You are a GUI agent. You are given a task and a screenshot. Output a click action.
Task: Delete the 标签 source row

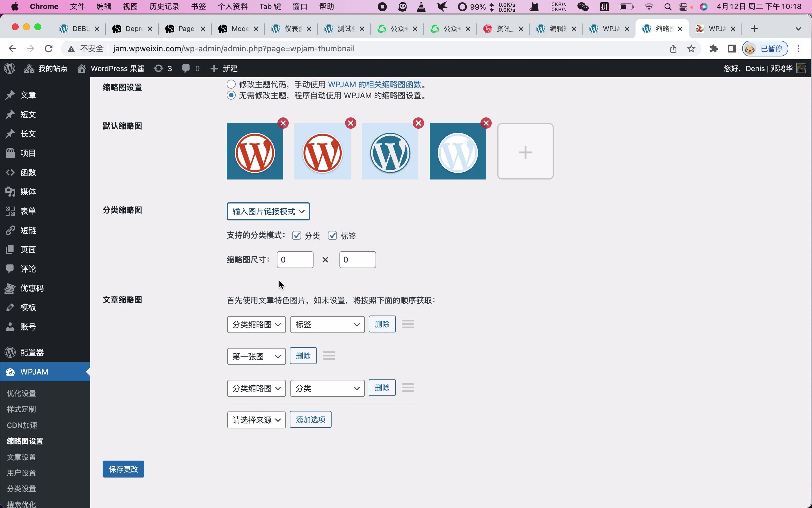tap(382, 324)
